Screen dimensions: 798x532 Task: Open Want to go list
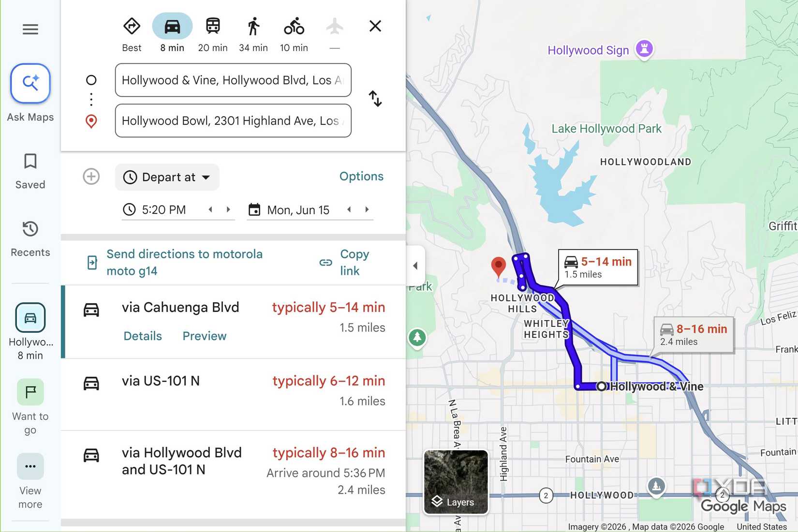tap(30, 407)
